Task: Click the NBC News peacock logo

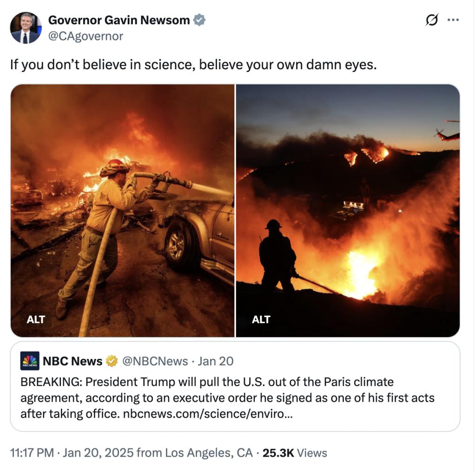Action: [30, 361]
